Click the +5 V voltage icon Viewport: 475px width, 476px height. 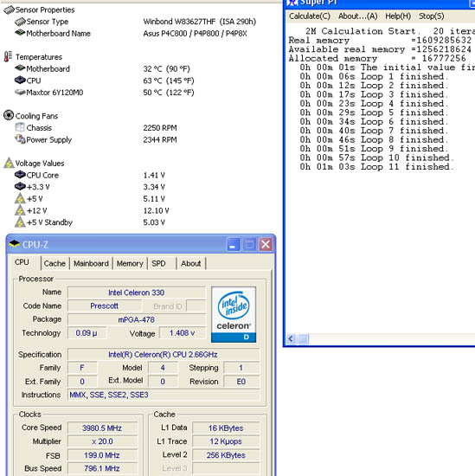pos(20,198)
